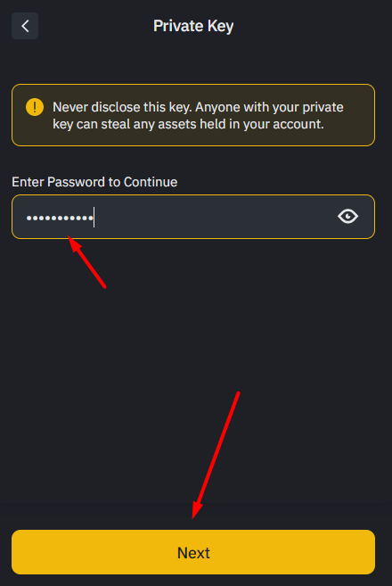Click the dark back button square
Image resolution: width=392 pixels, height=586 pixels.
(x=25, y=26)
